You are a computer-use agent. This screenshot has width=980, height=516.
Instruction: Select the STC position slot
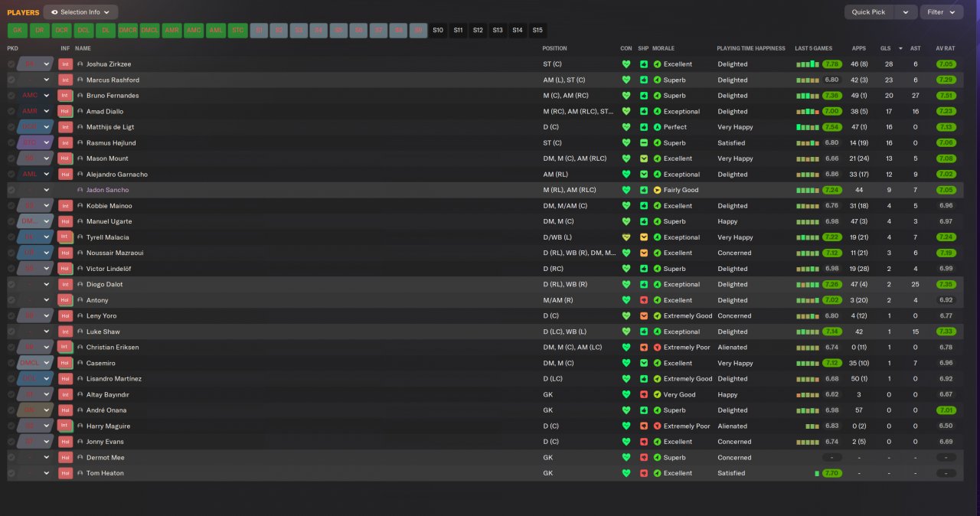pos(238,31)
